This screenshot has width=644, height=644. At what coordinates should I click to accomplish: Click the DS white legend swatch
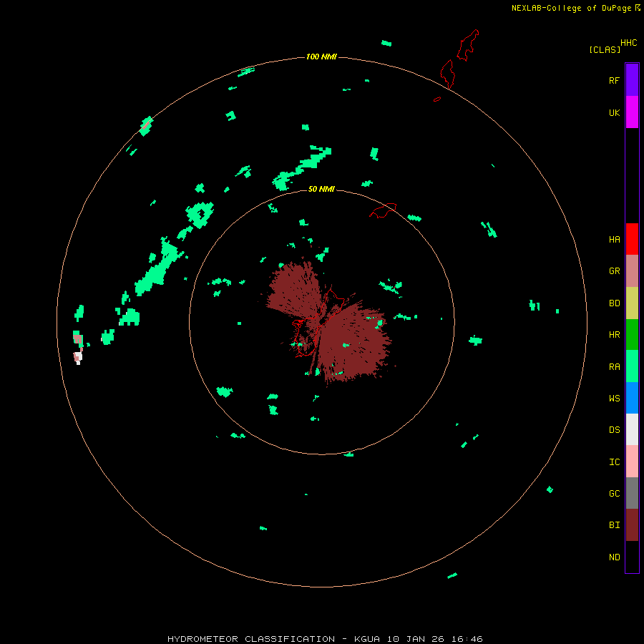coord(632,429)
